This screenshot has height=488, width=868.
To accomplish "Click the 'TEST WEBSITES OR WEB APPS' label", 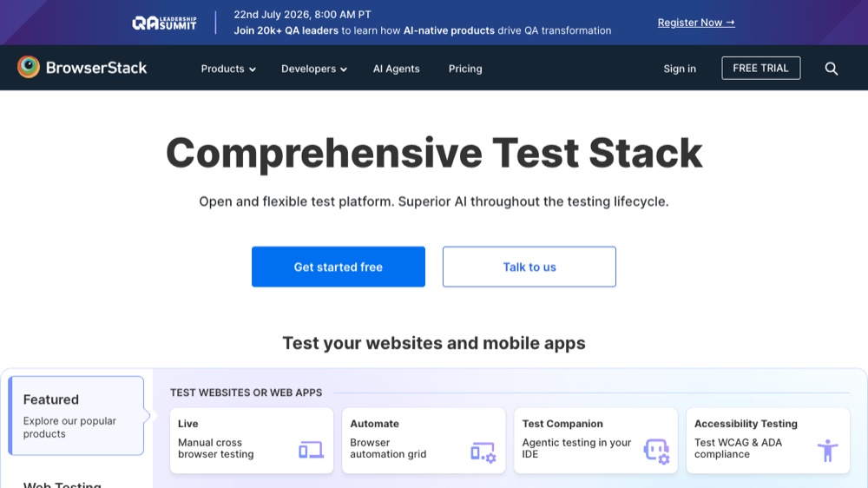I will 246,392.
